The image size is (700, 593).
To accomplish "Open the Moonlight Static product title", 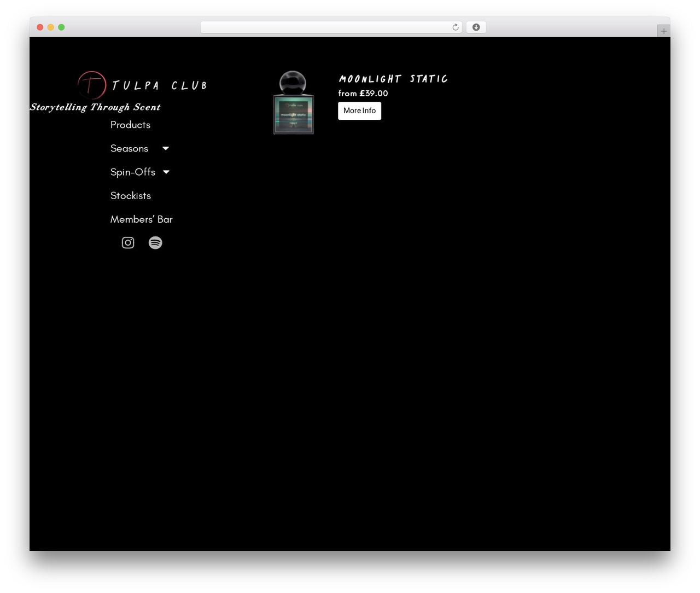I will tap(393, 79).
